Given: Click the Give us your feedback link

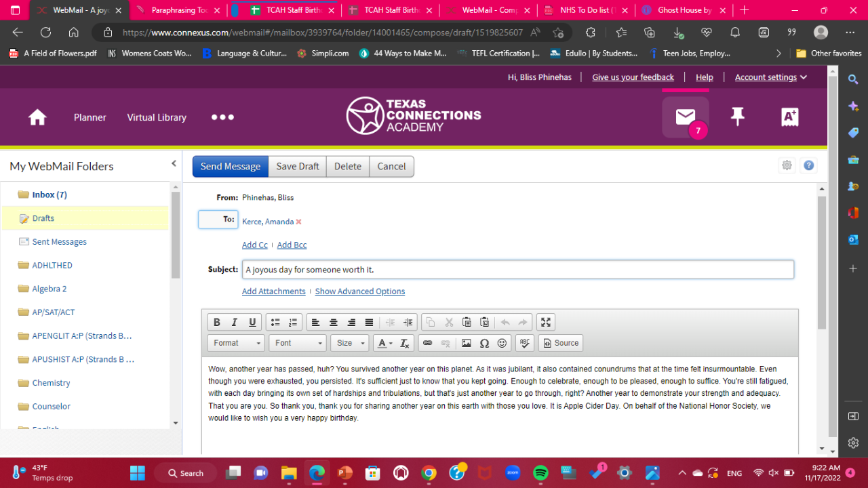Looking at the screenshot, I should [x=633, y=77].
